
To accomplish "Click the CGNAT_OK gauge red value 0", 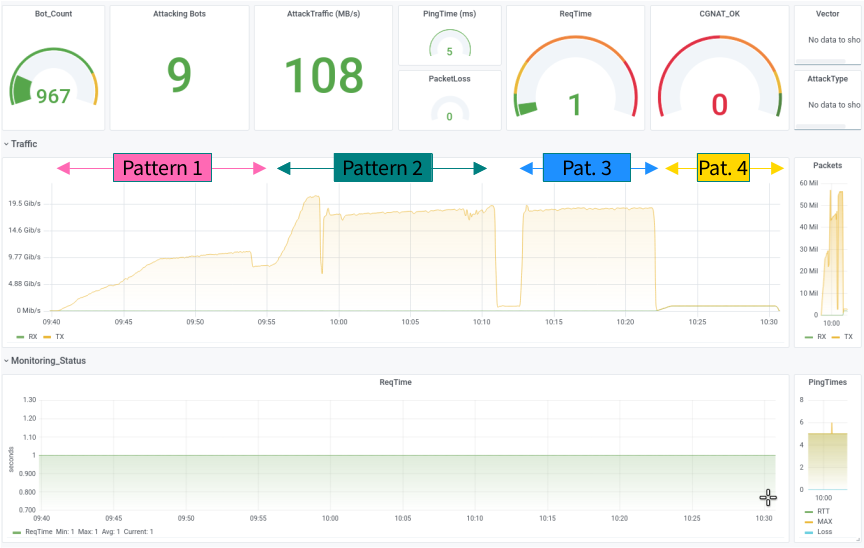I will [x=720, y=105].
